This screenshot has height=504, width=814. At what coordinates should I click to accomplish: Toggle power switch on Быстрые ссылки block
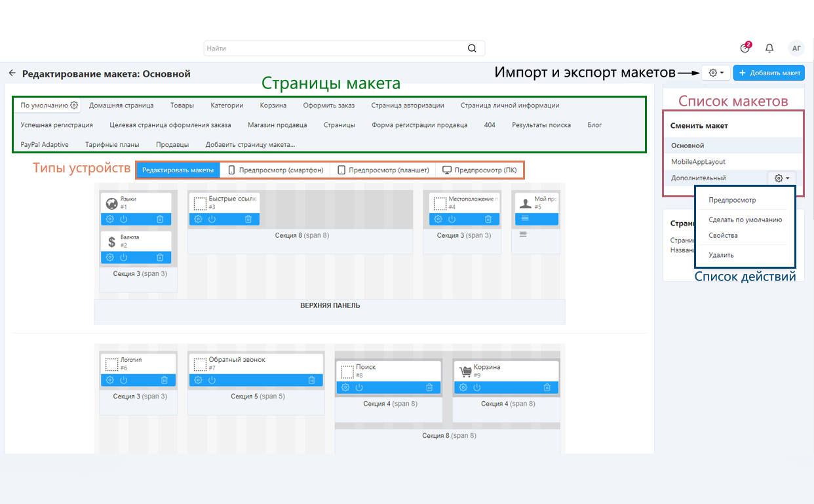[x=212, y=219]
